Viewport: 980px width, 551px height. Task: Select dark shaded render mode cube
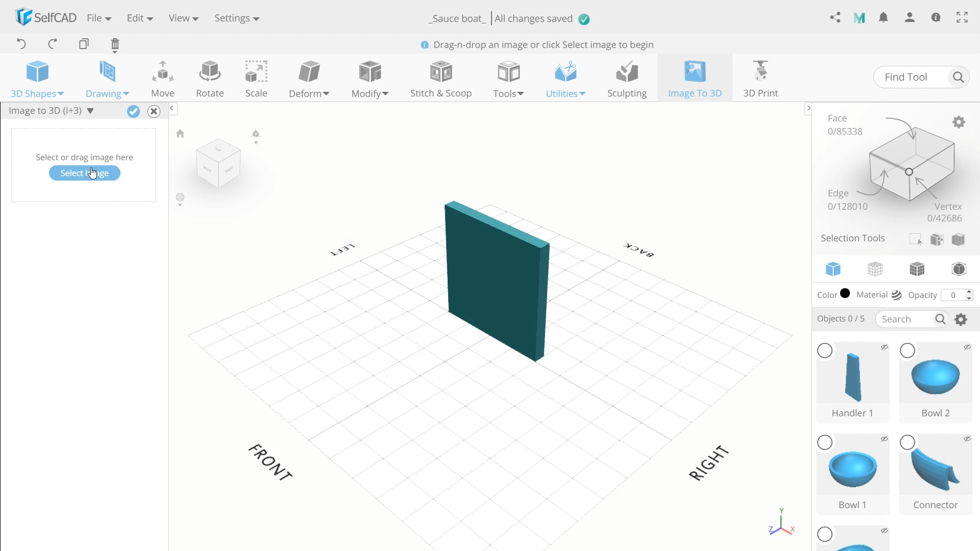click(959, 269)
